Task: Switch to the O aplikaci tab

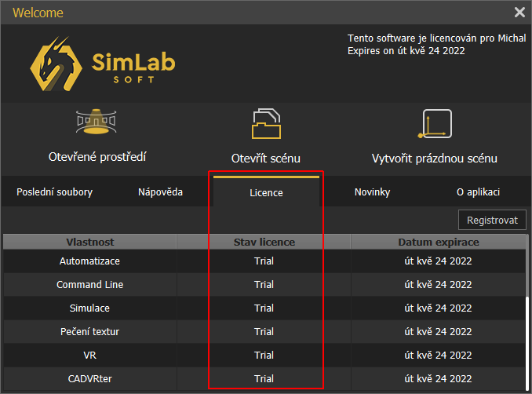Action: (x=478, y=192)
